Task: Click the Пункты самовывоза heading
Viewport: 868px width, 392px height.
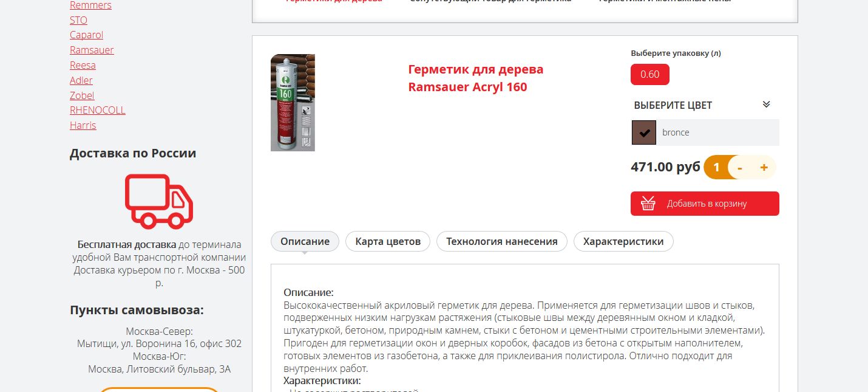Action: pos(137,311)
